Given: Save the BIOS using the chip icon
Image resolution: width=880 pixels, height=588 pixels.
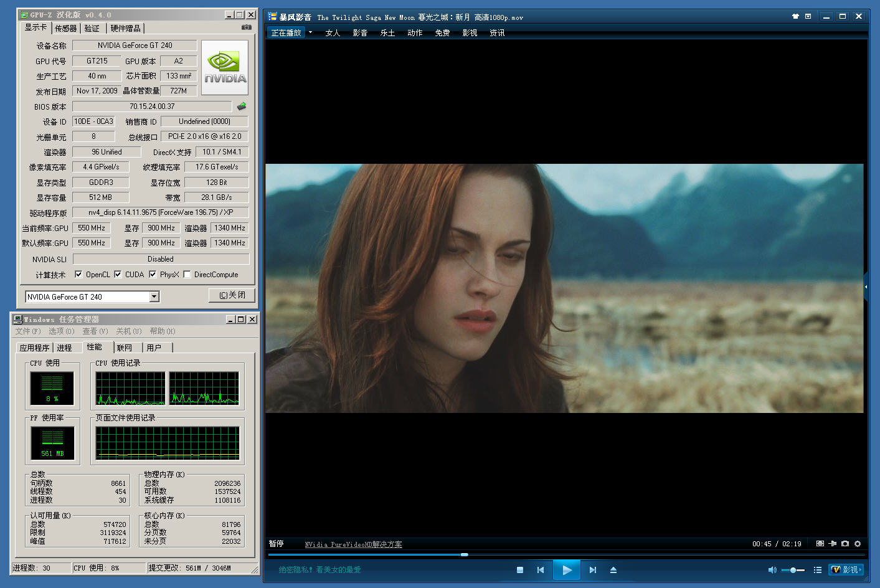Looking at the screenshot, I should (x=242, y=107).
